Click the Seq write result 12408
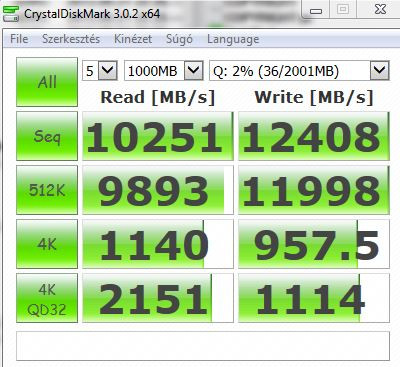 point(314,136)
